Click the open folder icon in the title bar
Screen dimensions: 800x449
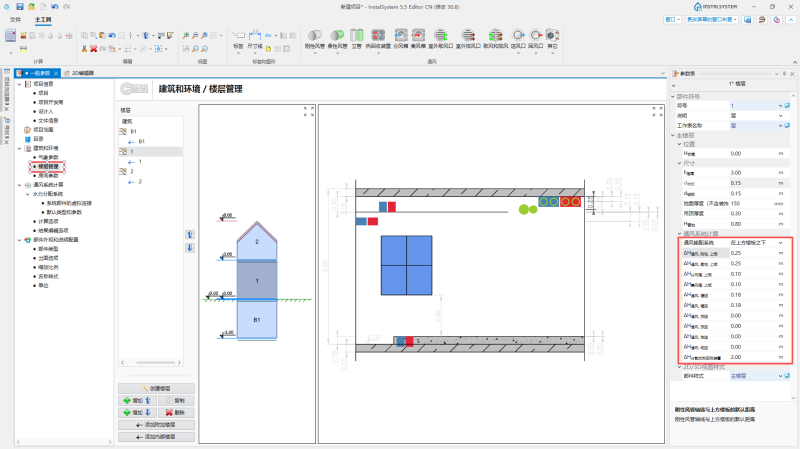[x=31, y=7]
